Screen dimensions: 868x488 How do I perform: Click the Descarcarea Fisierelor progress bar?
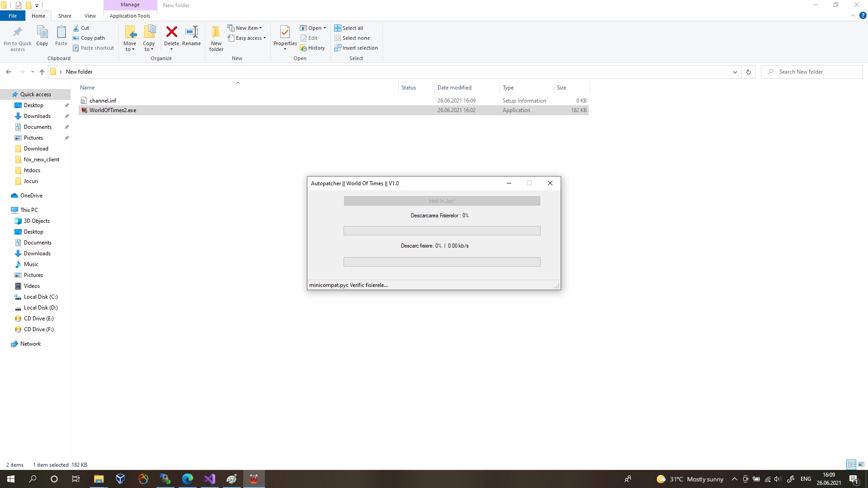tap(442, 231)
